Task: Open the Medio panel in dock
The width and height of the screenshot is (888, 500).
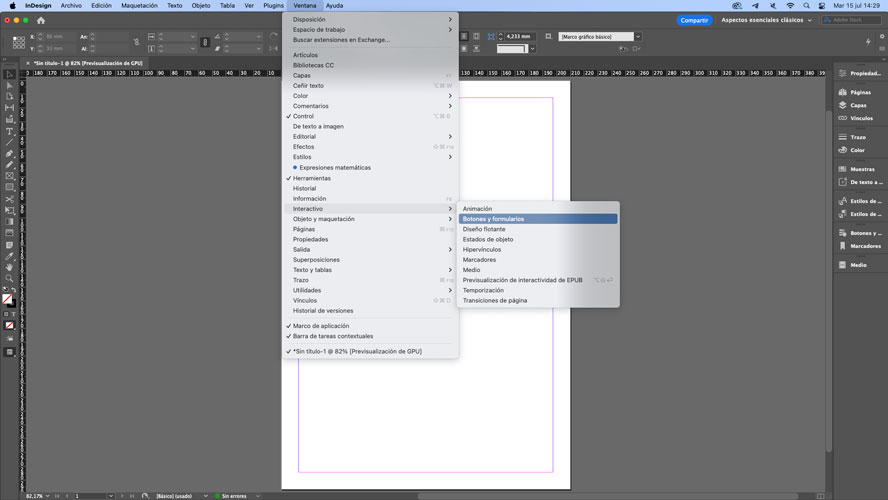Action: (859, 265)
